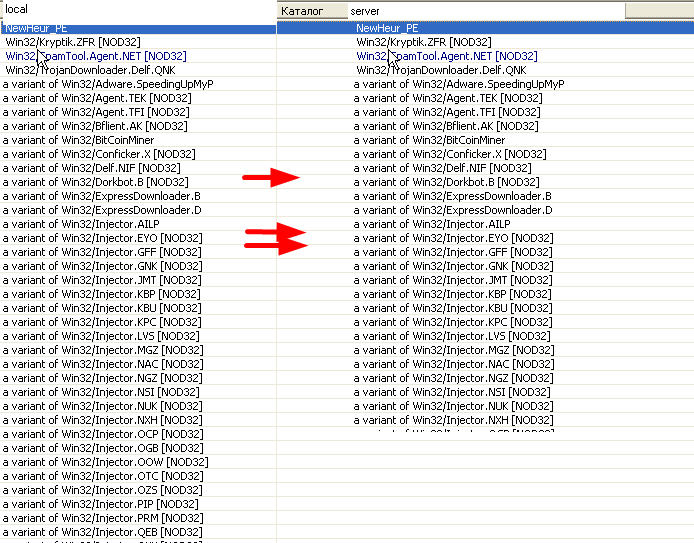Choose Win32/Conficker.X variant in local panel
This screenshot has height=543, width=694.
[x=99, y=154]
